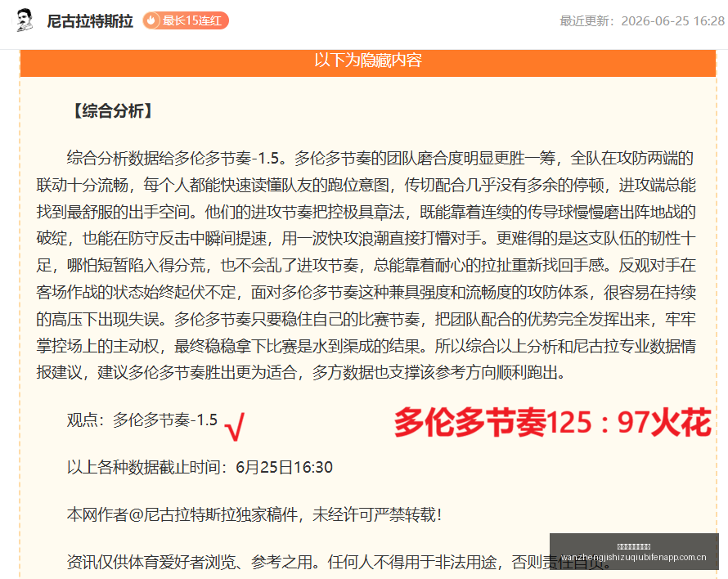Click the author avatar of 尼古拉特斯拉
This screenshot has height=579, width=728.
pos(25,20)
